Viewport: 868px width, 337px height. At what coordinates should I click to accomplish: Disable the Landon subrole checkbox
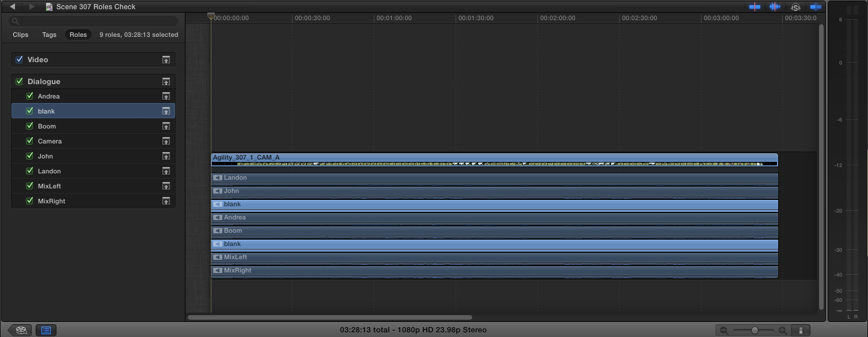point(30,171)
